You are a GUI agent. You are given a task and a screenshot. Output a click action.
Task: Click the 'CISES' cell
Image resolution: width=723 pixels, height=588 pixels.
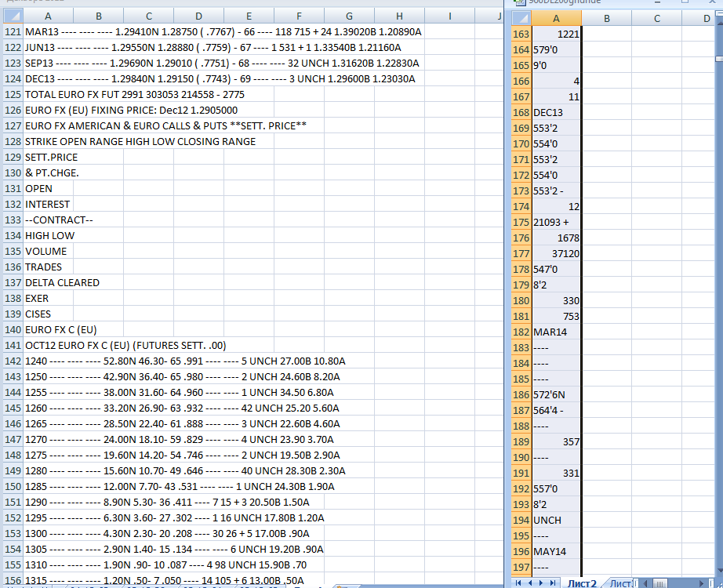(x=48, y=314)
